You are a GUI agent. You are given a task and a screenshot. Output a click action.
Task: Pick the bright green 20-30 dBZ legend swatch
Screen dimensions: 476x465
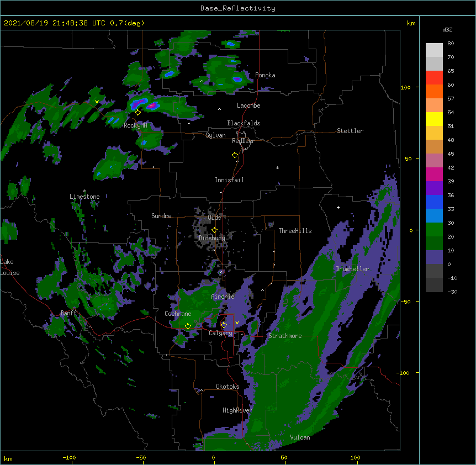tap(434, 230)
